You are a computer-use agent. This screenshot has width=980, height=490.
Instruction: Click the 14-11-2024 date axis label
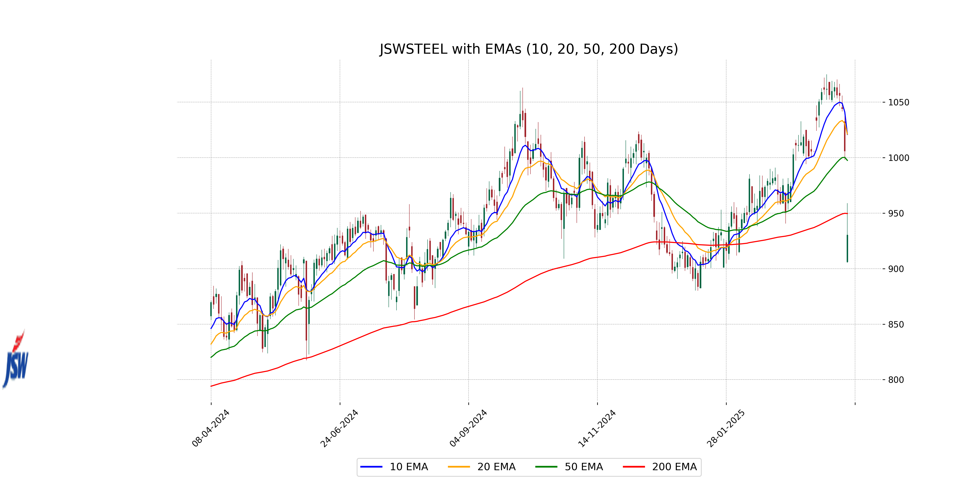click(x=597, y=428)
